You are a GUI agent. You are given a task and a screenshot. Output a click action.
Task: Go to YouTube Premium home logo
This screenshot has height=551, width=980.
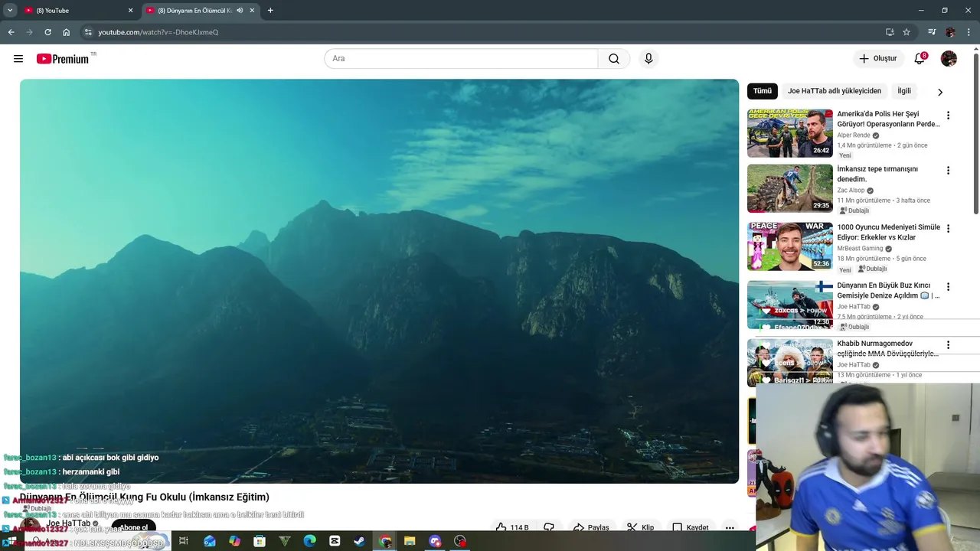[63, 59]
